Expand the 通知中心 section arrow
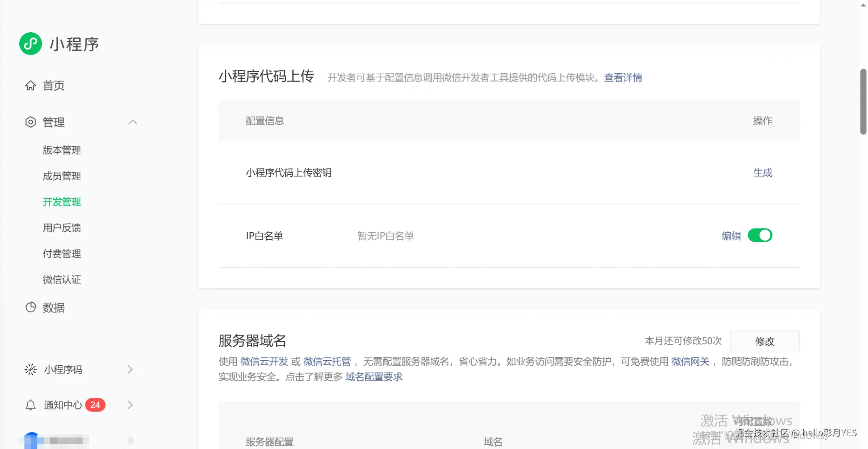Screen dimensions: 868x449 point(130,405)
